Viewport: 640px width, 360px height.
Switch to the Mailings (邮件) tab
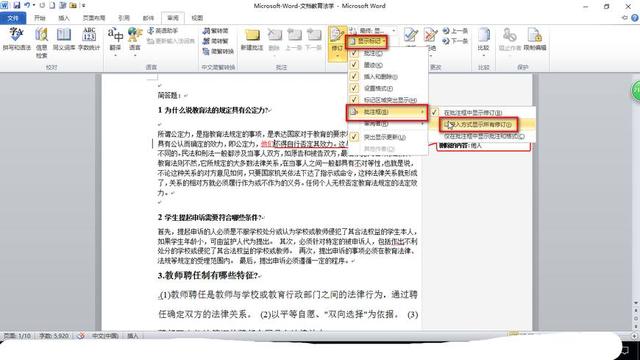point(148,18)
